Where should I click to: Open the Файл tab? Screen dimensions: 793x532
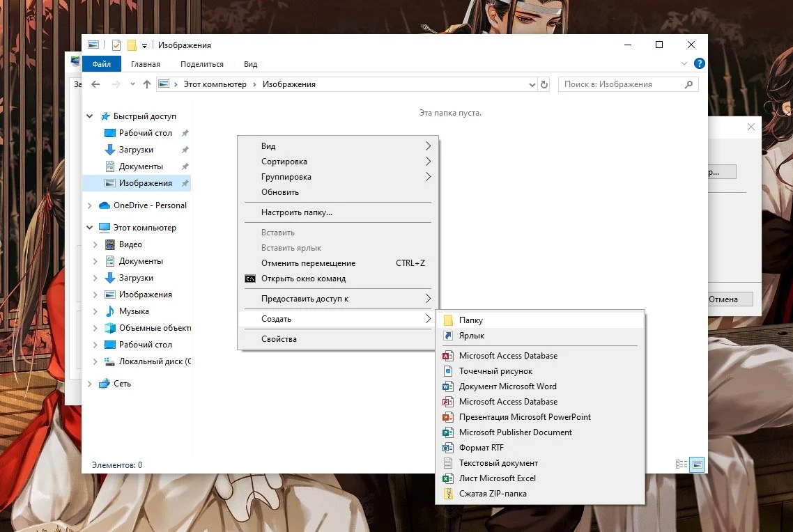point(102,64)
